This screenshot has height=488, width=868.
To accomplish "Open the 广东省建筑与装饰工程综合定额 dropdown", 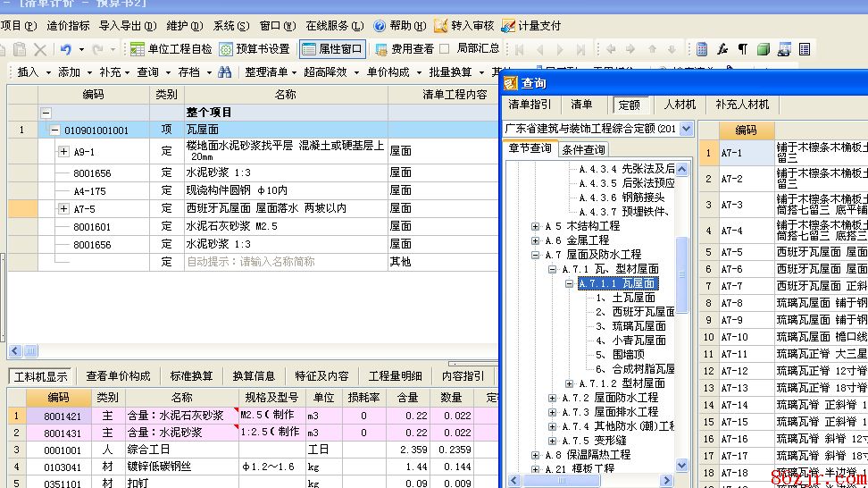I will pyautogui.click(x=686, y=129).
